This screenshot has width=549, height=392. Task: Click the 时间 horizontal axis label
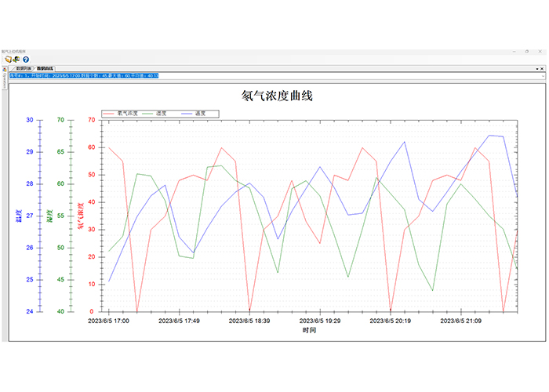310,331
